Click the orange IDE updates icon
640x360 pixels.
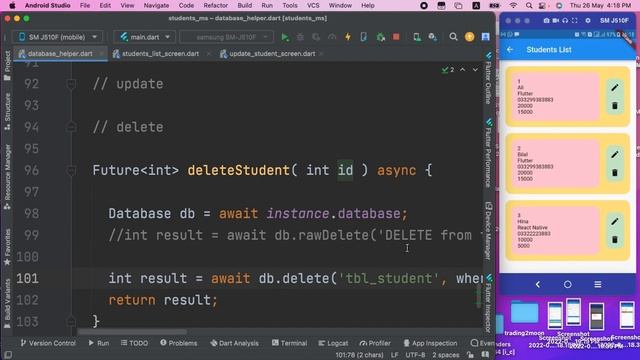coord(469,37)
